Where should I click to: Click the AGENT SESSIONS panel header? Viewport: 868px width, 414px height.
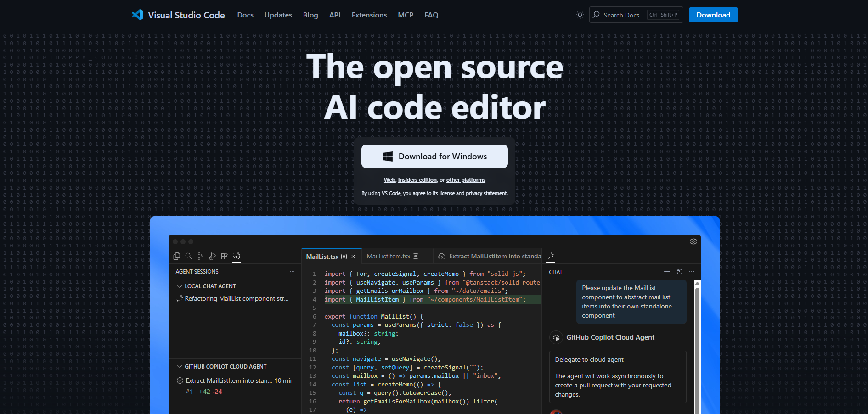(197, 272)
